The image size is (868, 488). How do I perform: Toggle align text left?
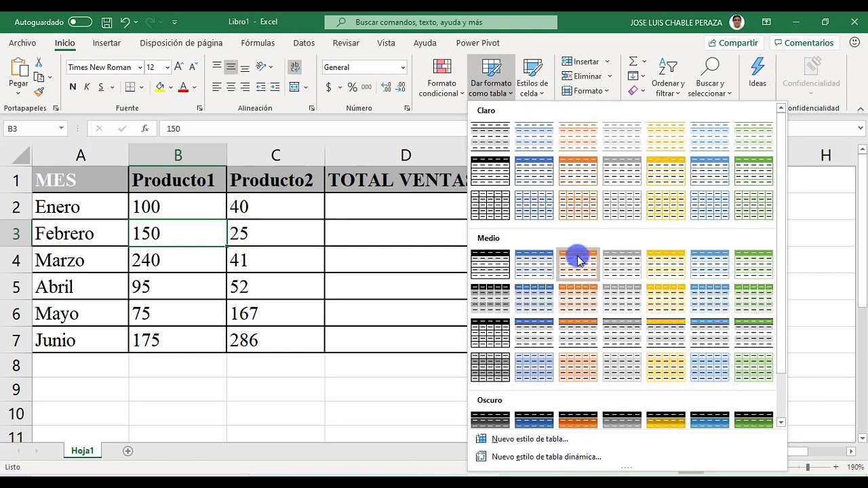click(217, 87)
